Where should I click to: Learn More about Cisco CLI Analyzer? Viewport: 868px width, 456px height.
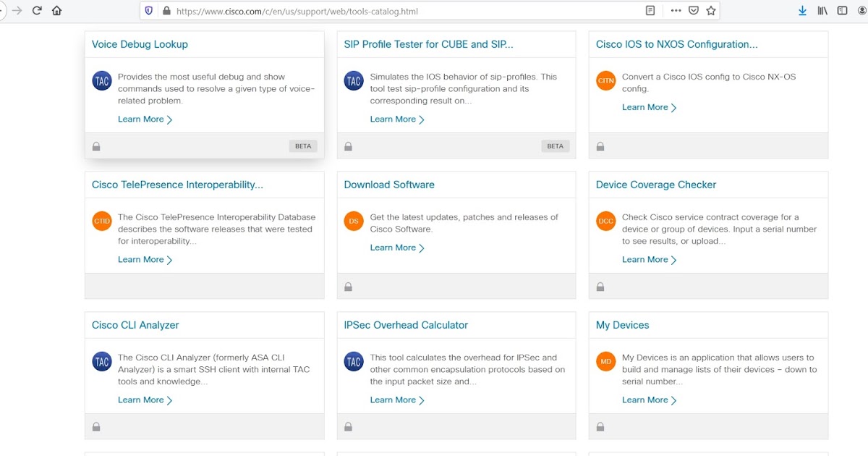145,400
